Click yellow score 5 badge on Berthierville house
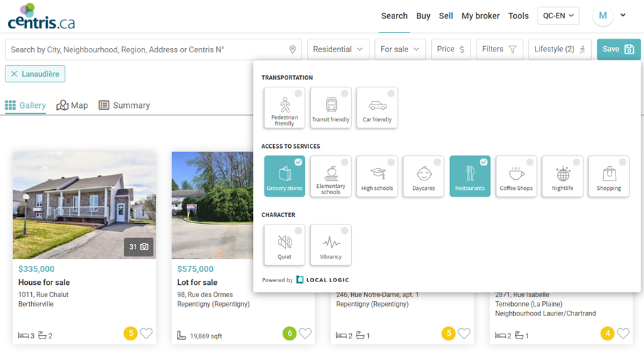Viewport: 644px width, 352px height. click(131, 333)
